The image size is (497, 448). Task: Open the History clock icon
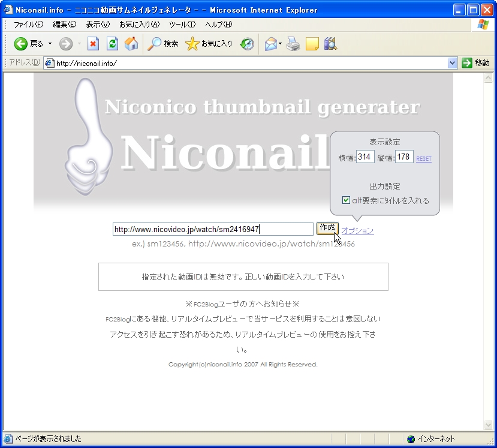(x=247, y=44)
